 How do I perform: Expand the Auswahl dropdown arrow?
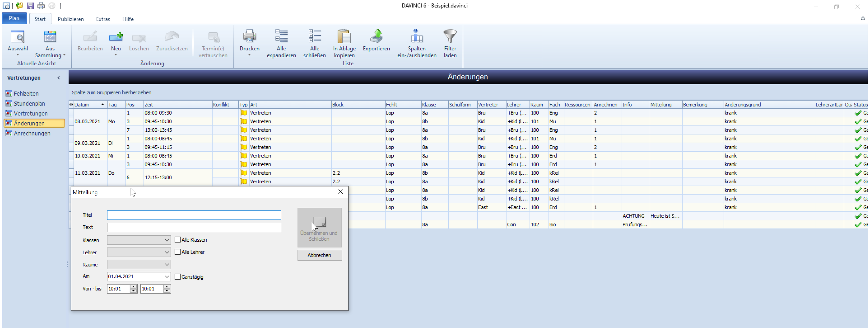tap(17, 55)
